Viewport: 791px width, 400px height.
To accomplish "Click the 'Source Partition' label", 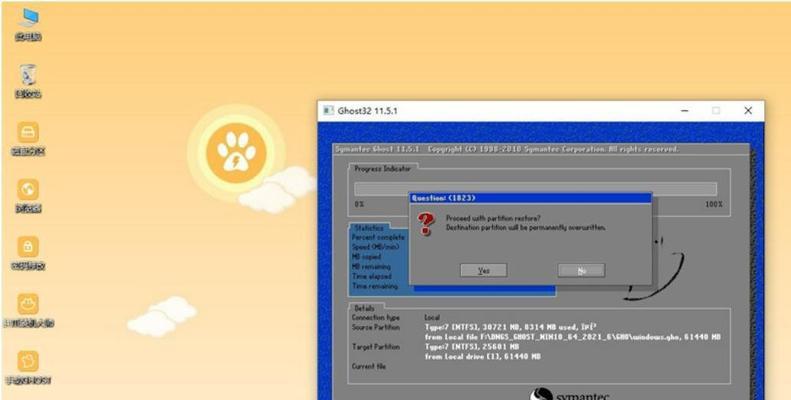I will tap(376, 327).
